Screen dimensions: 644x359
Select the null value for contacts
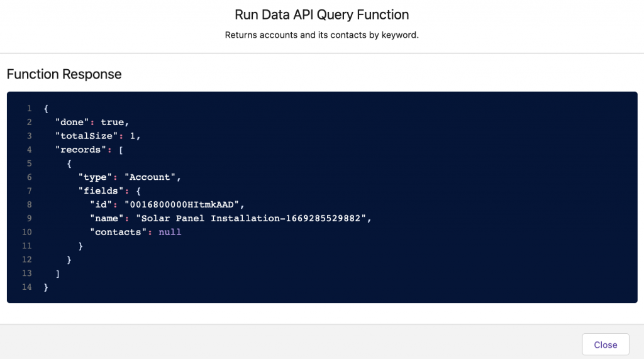(170, 232)
